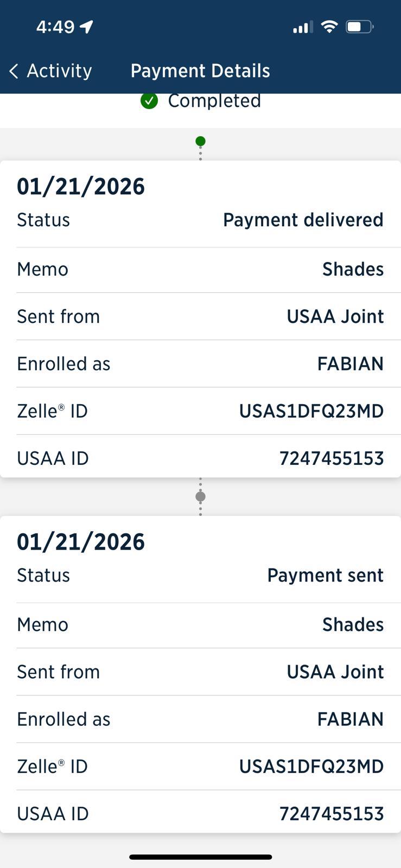Tap the back chevron arrow in the header
The image size is (401, 868).
[x=14, y=71]
